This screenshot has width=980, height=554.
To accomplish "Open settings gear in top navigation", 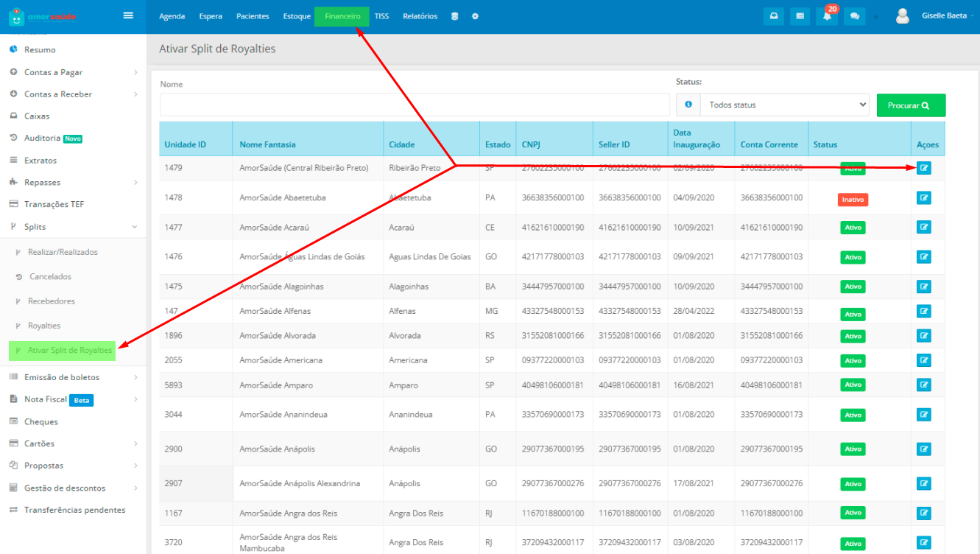I will (476, 16).
